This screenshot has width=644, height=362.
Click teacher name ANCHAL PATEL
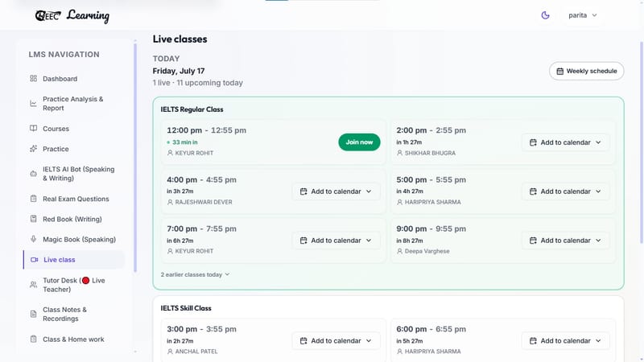(x=196, y=352)
